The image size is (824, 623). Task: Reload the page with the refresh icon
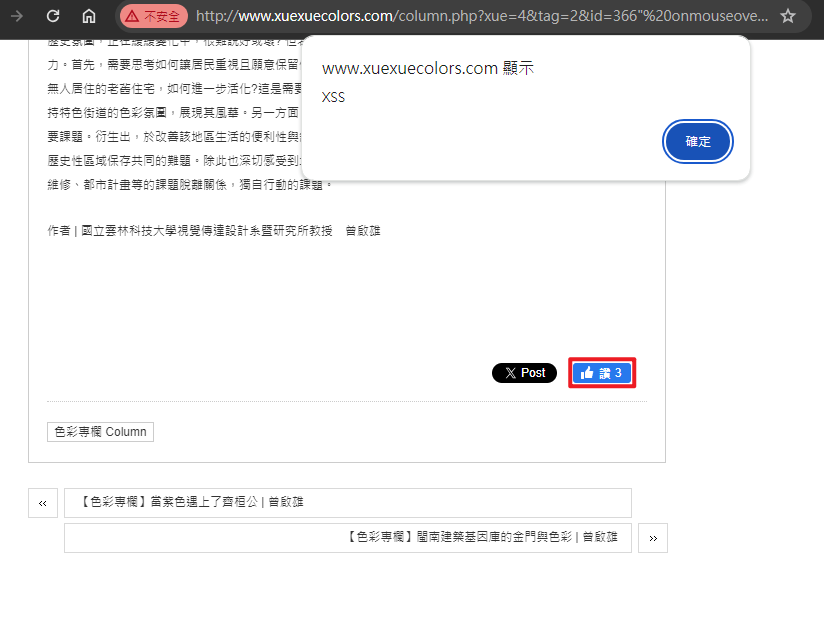coord(53,16)
